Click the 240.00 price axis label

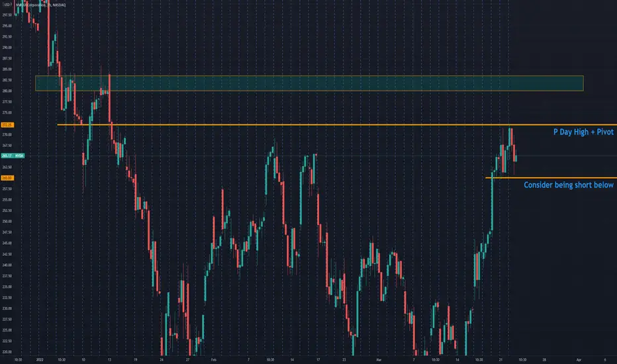coord(7,265)
